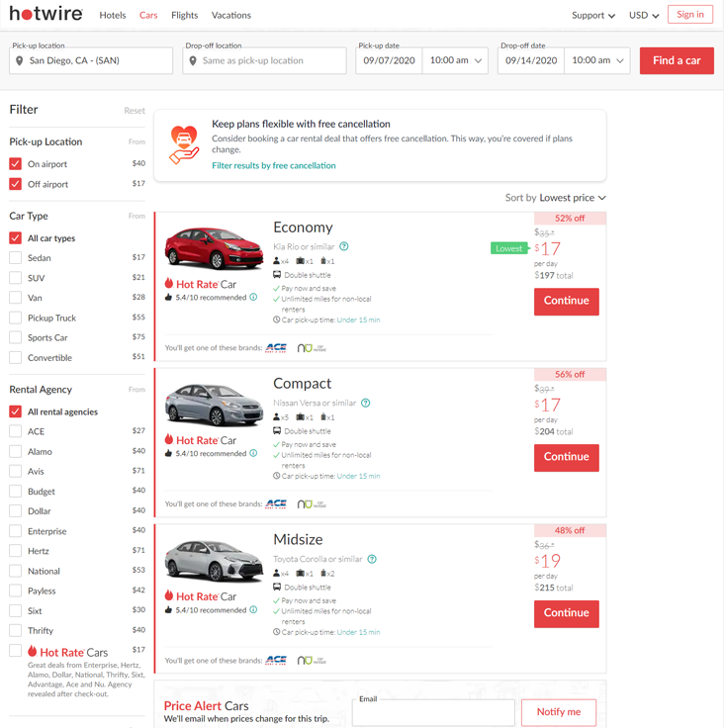Click the free cancellation heart-car icon
724x728 pixels.
click(x=184, y=144)
